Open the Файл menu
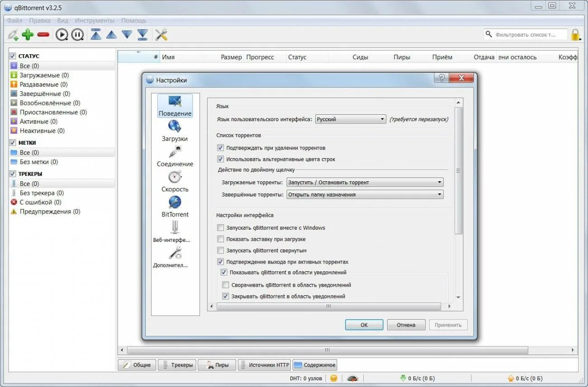588x387 pixels. coord(14,20)
